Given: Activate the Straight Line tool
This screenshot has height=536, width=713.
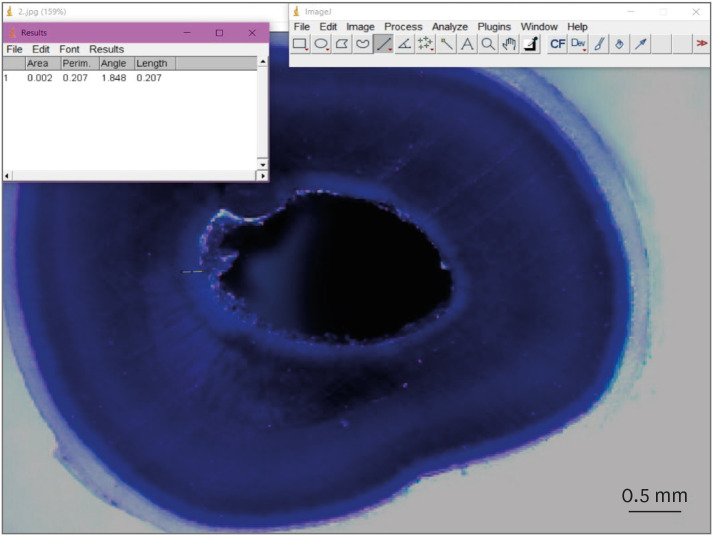Looking at the screenshot, I should click(383, 44).
